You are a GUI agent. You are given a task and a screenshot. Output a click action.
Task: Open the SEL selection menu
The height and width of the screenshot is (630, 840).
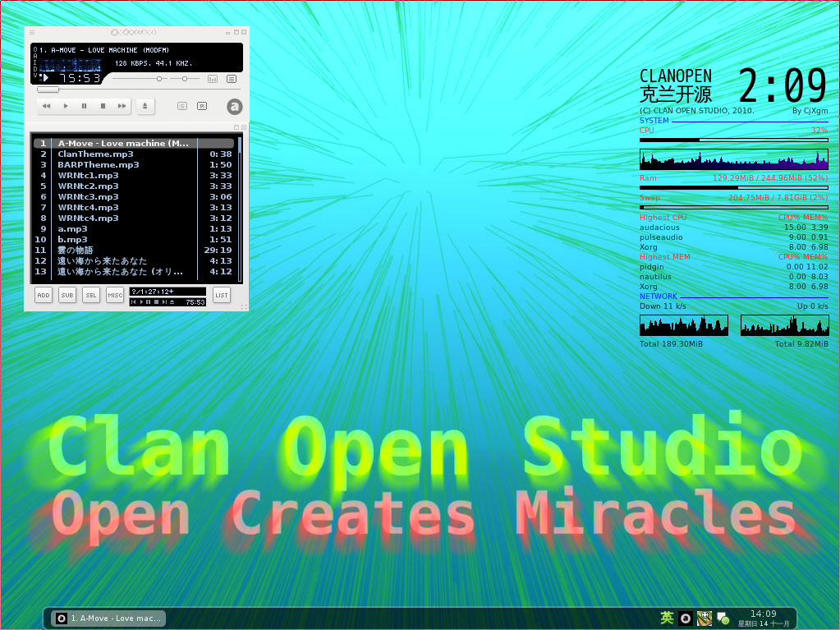(91, 295)
